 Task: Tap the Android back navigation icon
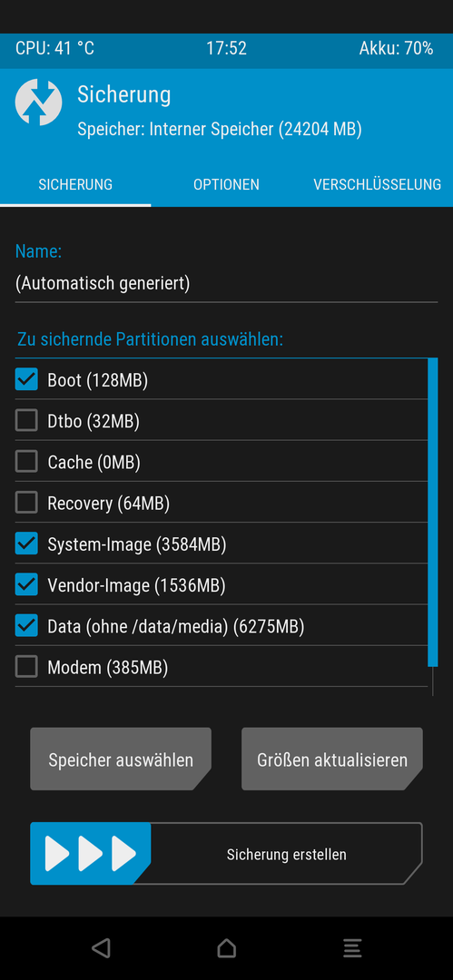point(101,947)
